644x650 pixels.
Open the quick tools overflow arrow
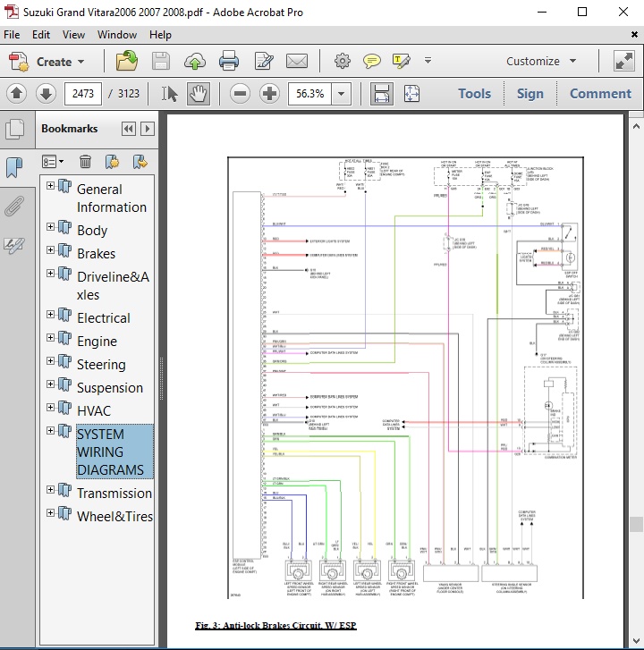click(x=428, y=61)
